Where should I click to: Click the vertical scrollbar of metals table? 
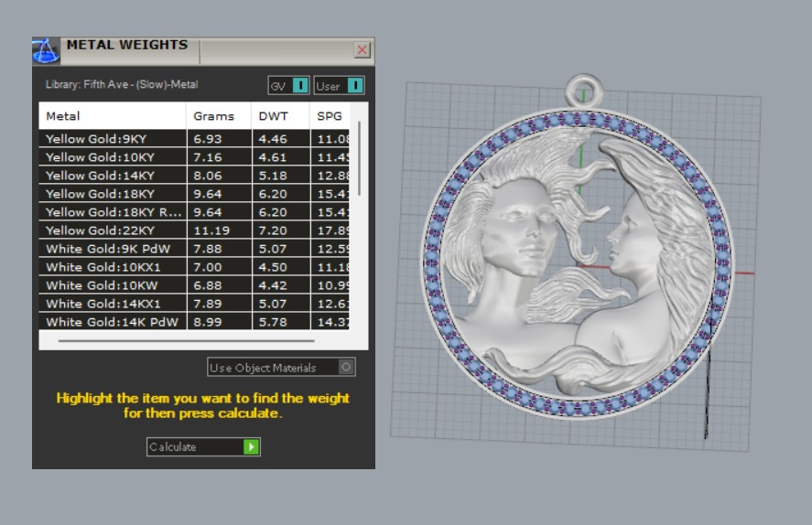[359, 158]
